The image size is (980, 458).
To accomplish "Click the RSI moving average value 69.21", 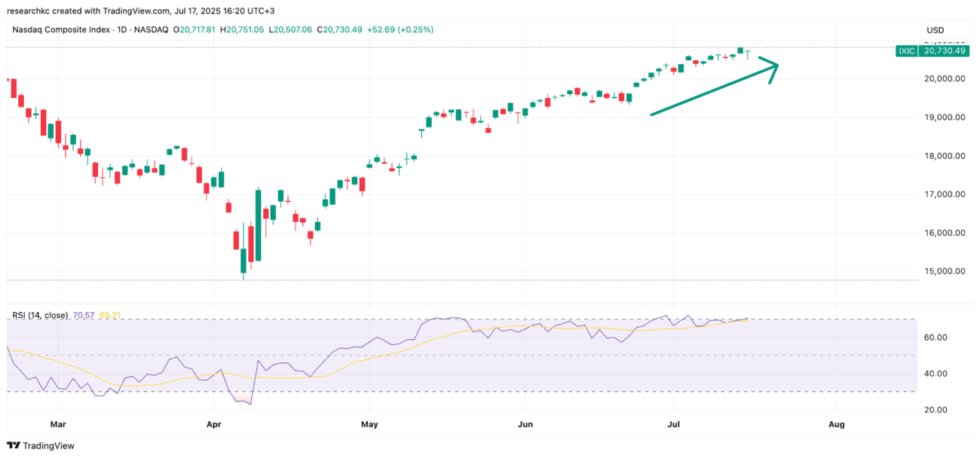I will tap(109, 315).
